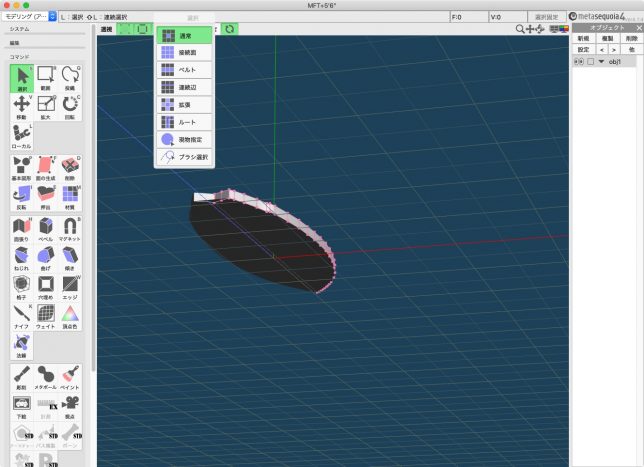Image resolution: width=644 pixels, height=467 pixels.
Task: Select the 頂点色 vertex color tool
Action: (x=70, y=317)
